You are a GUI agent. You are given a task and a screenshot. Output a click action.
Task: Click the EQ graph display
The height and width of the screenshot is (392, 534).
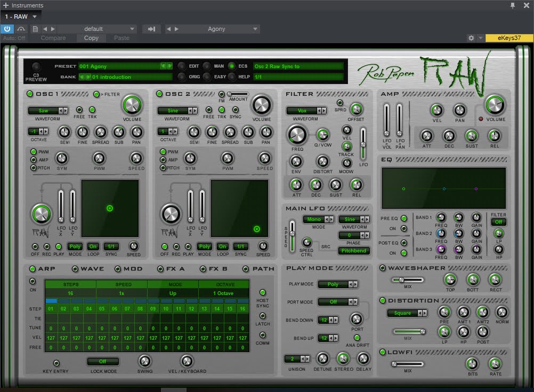coord(444,188)
